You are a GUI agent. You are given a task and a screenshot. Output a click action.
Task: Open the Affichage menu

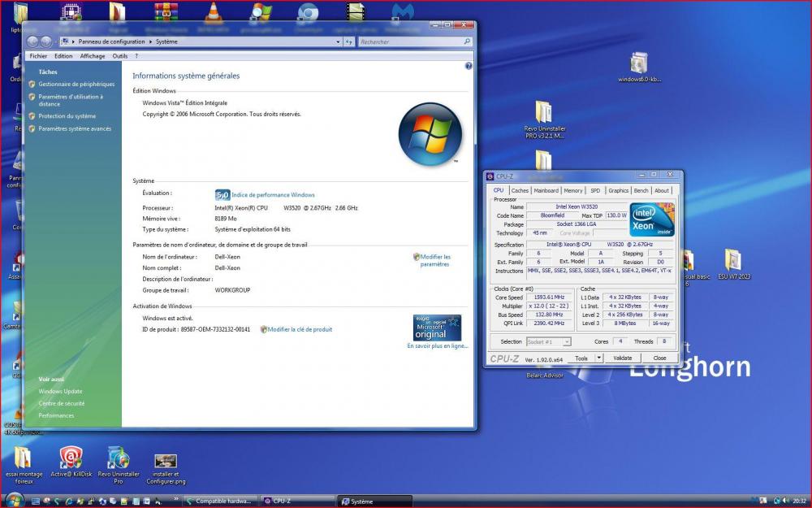click(x=92, y=56)
